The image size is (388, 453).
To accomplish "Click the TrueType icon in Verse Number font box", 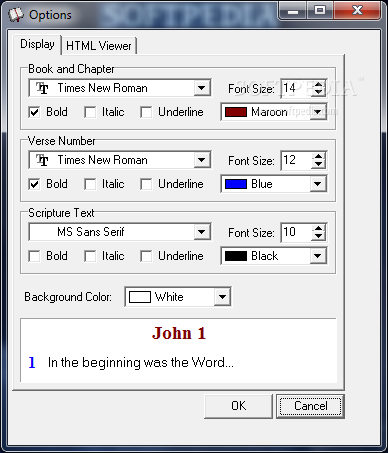I will tap(42, 160).
